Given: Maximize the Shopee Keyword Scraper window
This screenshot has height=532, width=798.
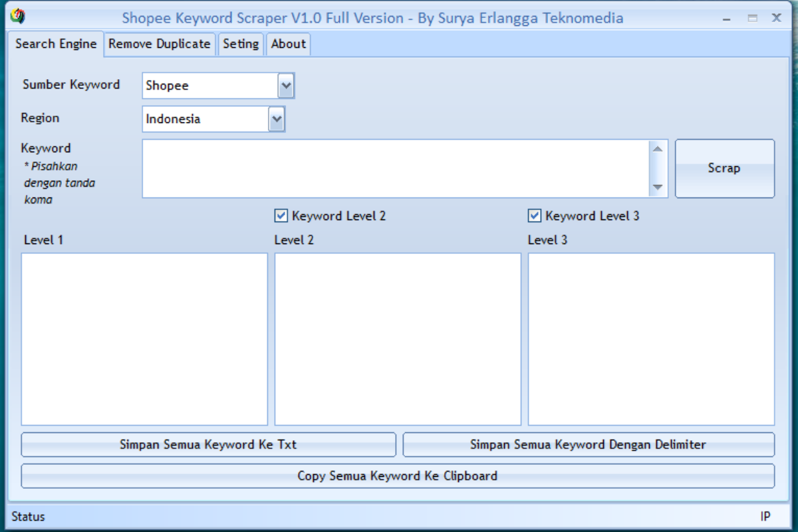Looking at the screenshot, I should (x=753, y=18).
